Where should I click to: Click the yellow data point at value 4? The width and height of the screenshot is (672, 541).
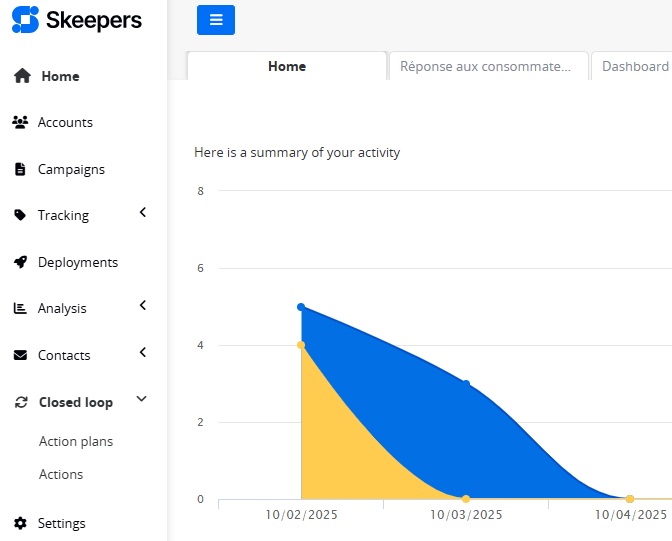click(x=301, y=345)
